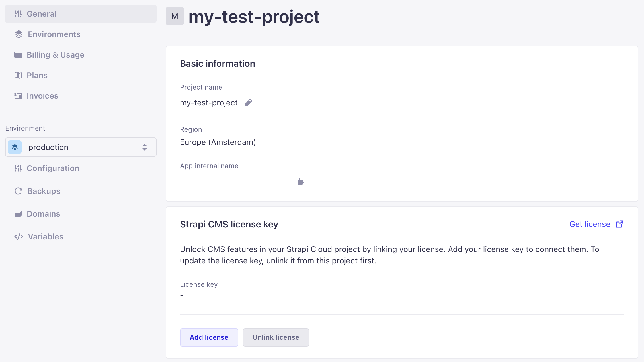The image size is (644, 362).
Task: Click the environment selector up-down arrows
Action: 145,147
